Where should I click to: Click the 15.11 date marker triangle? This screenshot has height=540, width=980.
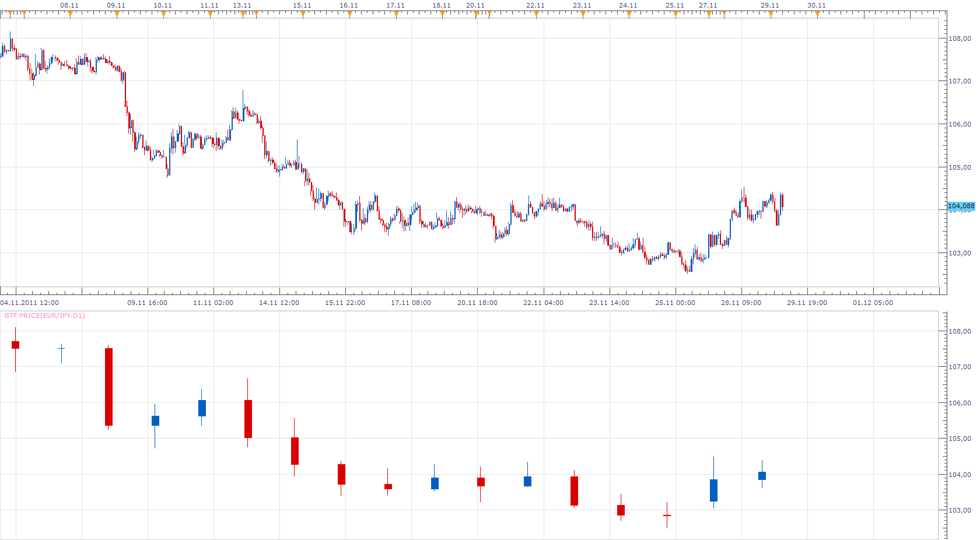click(x=303, y=14)
